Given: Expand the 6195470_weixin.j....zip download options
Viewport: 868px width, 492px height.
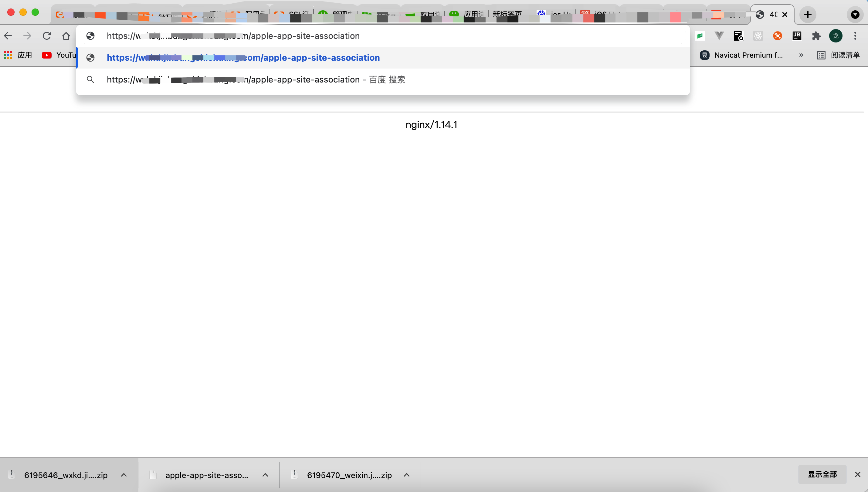Looking at the screenshot, I should 406,474.
